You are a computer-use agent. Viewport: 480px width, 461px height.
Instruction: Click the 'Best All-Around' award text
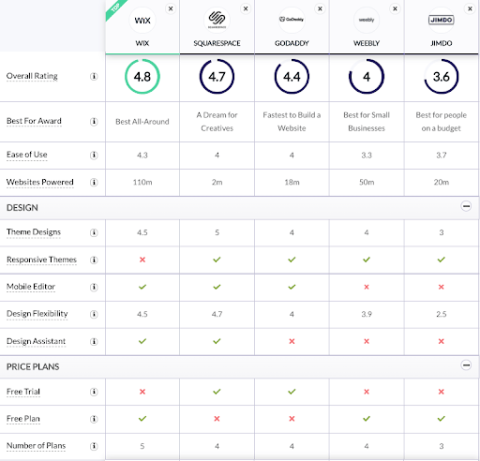(142, 122)
